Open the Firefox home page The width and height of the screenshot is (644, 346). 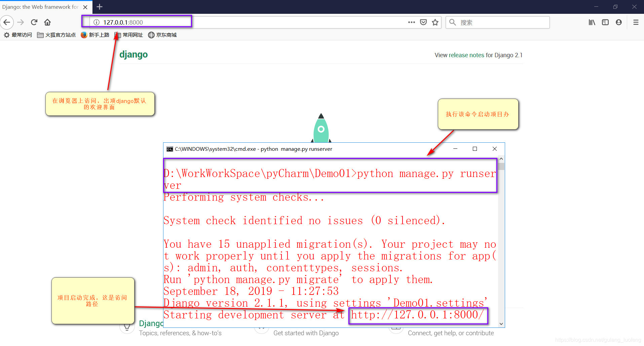click(x=47, y=22)
